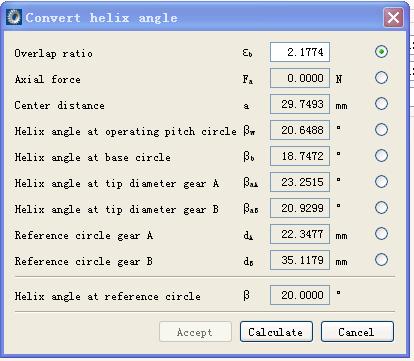
Task: Click Reference circle gear B field 35.1179
Action: coord(300,260)
